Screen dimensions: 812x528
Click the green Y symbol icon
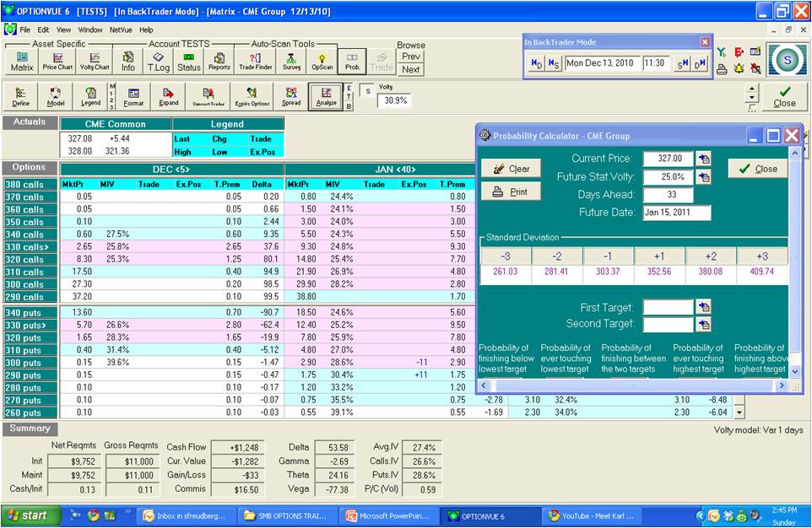pyautogui.click(x=722, y=51)
